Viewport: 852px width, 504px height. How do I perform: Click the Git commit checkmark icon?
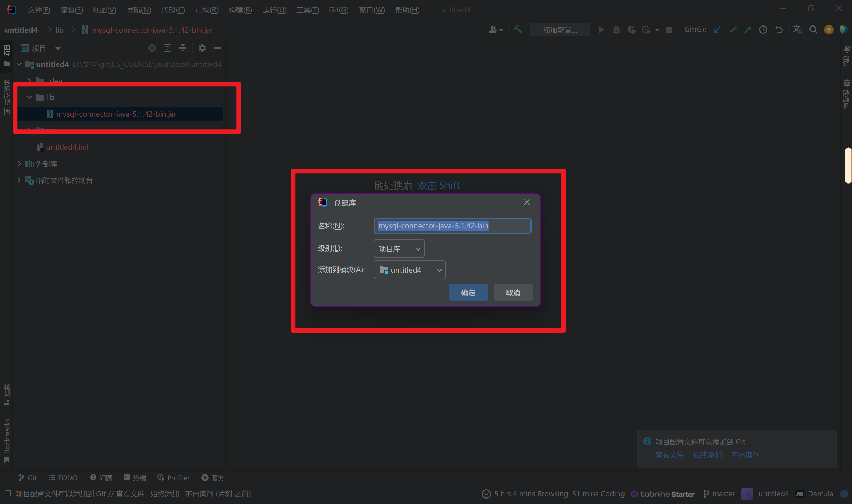point(732,30)
